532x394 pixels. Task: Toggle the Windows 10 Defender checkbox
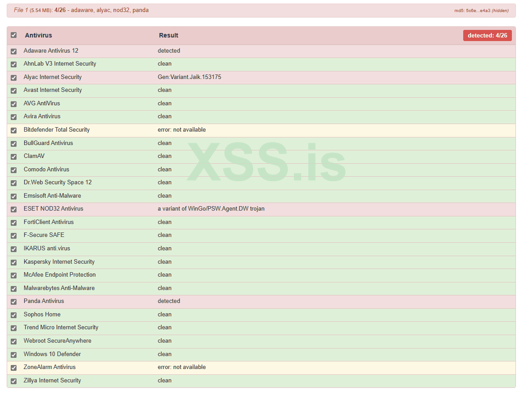tap(13, 355)
